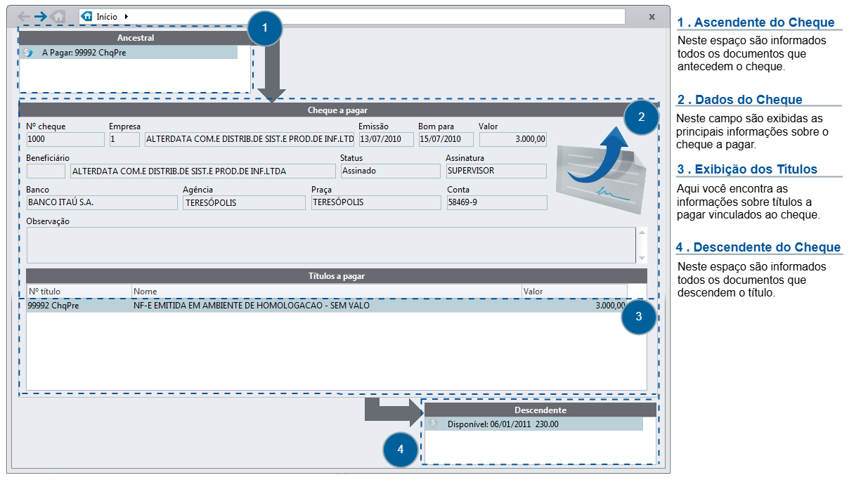The image size is (868, 489).
Task: Click the Títulos a pagar section header
Action: tap(337, 276)
